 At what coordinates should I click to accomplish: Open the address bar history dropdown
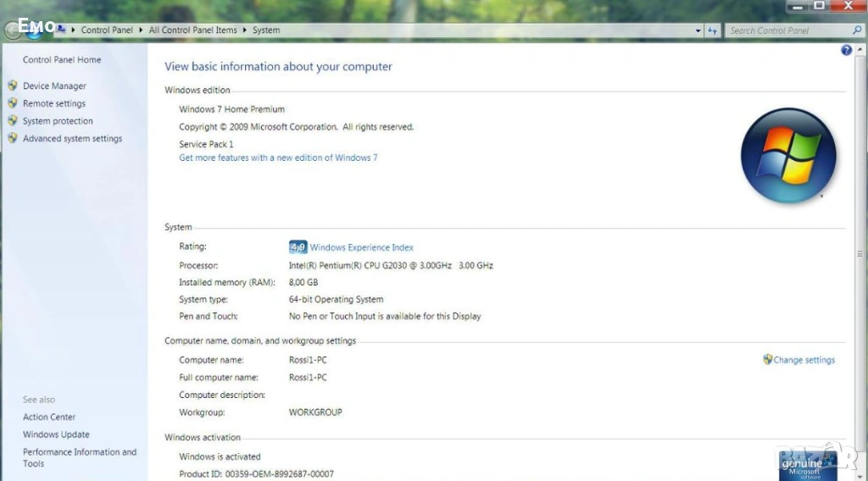[x=698, y=30]
